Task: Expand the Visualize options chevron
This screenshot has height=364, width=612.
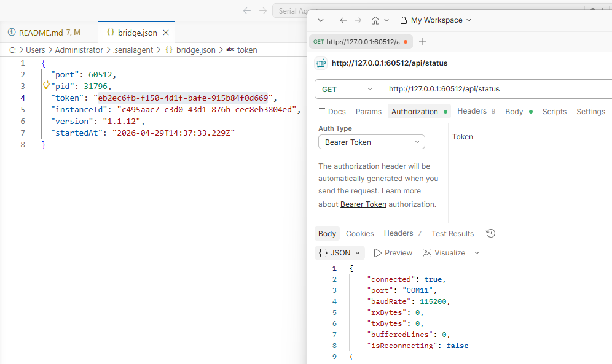Action: tap(477, 253)
